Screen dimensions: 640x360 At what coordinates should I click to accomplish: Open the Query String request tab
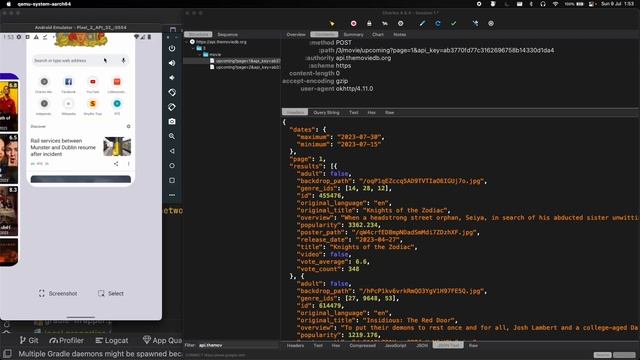point(326,112)
